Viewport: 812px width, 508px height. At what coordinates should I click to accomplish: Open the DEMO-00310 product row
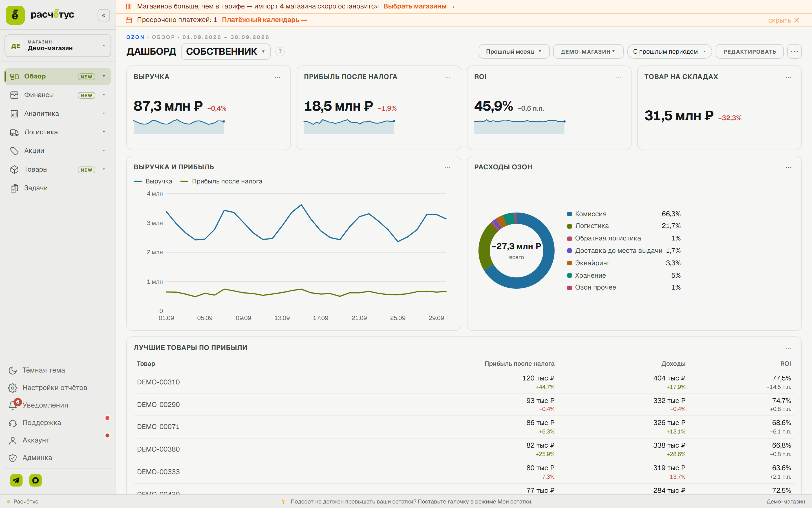pyautogui.click(x=464, y=382)
